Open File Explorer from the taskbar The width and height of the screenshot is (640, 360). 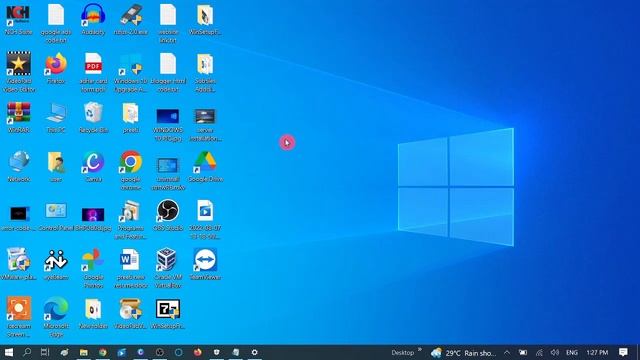(84, 352)
